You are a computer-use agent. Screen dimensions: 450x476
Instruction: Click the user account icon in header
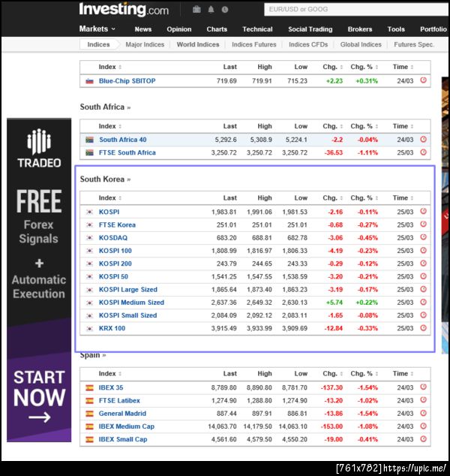click(223, 10)
